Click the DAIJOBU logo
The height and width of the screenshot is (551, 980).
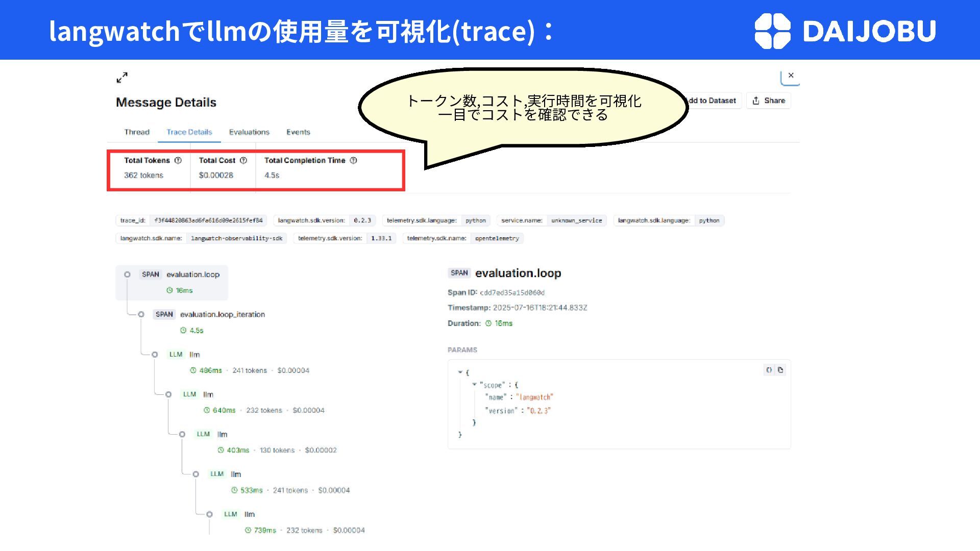[x=845, y=31]
